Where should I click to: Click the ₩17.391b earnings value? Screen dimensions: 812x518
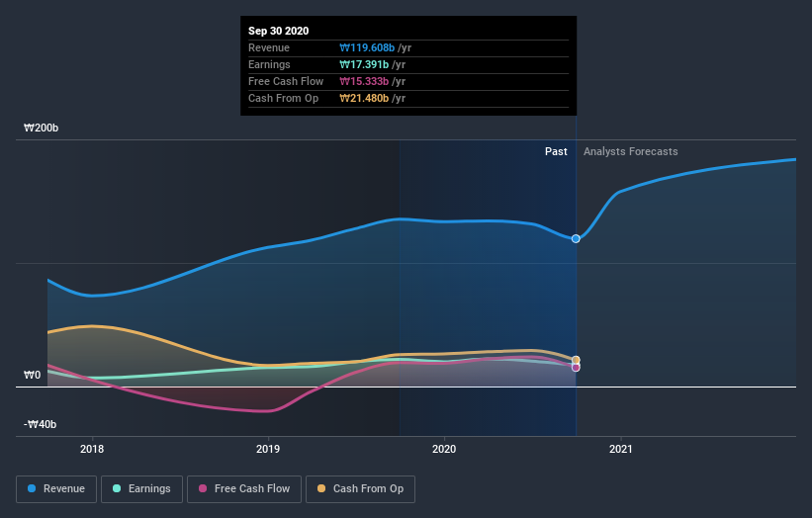point(364,64)
